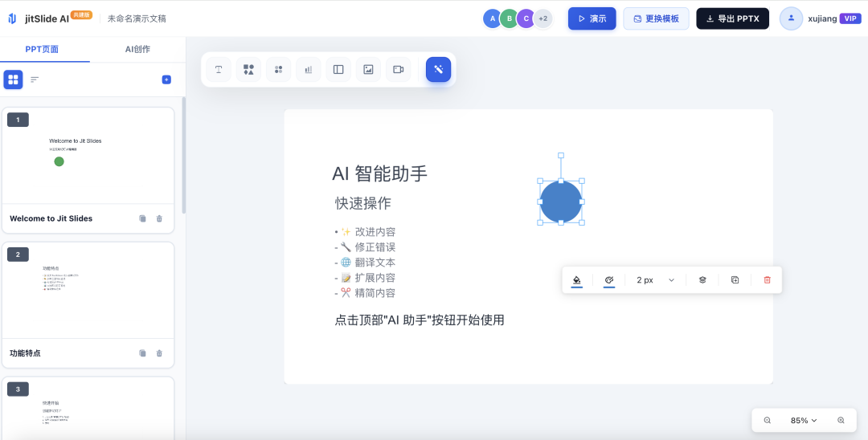The image size is (868, 440).
Task: Show the +2 more collaborators
Action: [543, 18]
